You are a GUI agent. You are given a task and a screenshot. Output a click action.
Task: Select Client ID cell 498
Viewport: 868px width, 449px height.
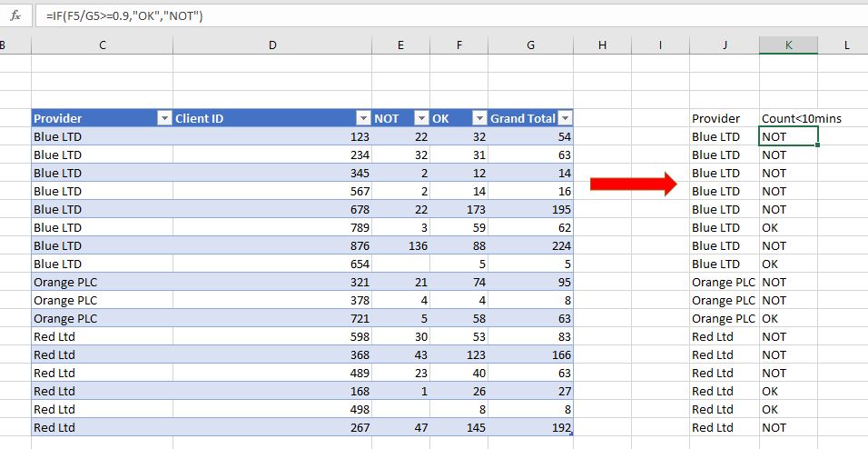[x=272, y=410]
